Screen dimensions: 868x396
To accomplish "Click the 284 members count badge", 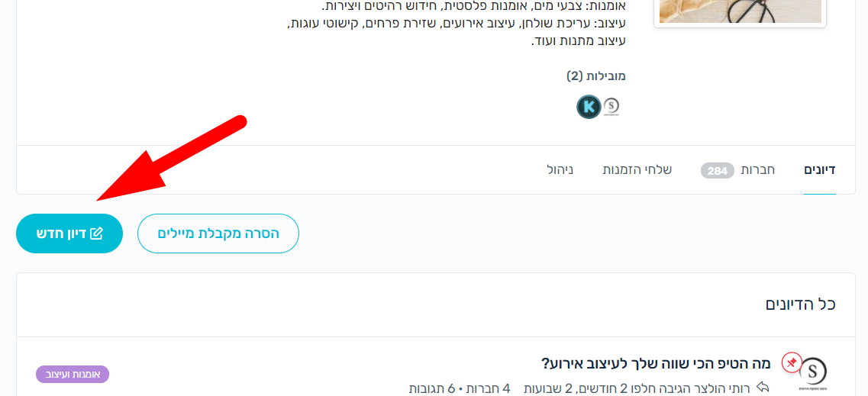I will tap(717, 170).
